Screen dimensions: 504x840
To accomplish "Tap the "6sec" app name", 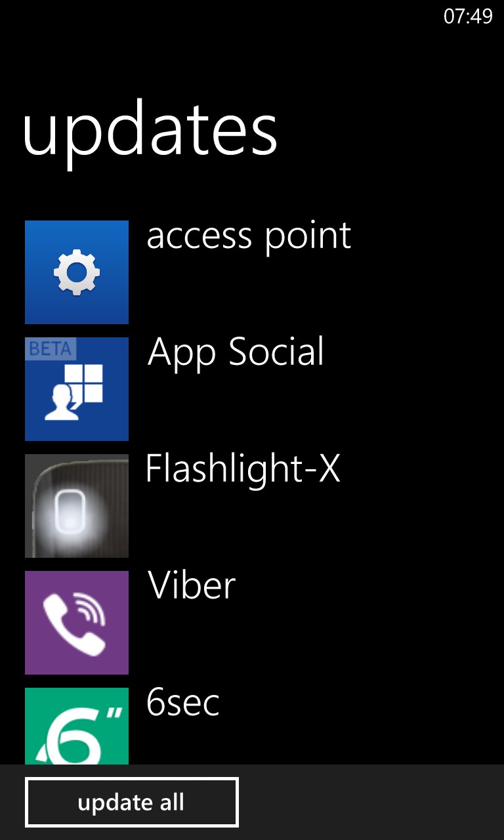I will click(x=183, y=702).
